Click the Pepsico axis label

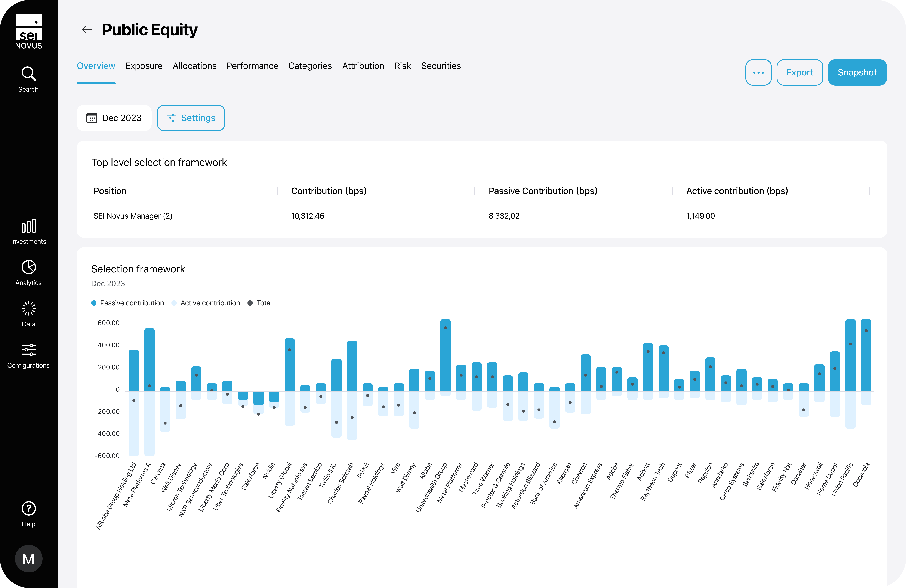click(705, 473)
